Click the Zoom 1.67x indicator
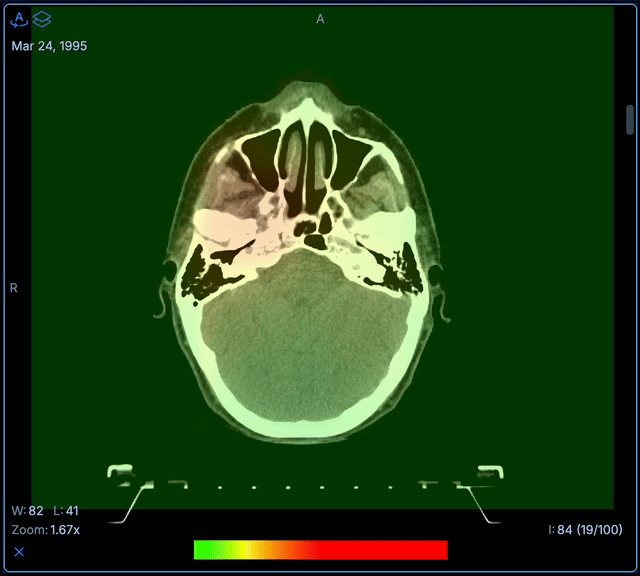 [46, 529]
